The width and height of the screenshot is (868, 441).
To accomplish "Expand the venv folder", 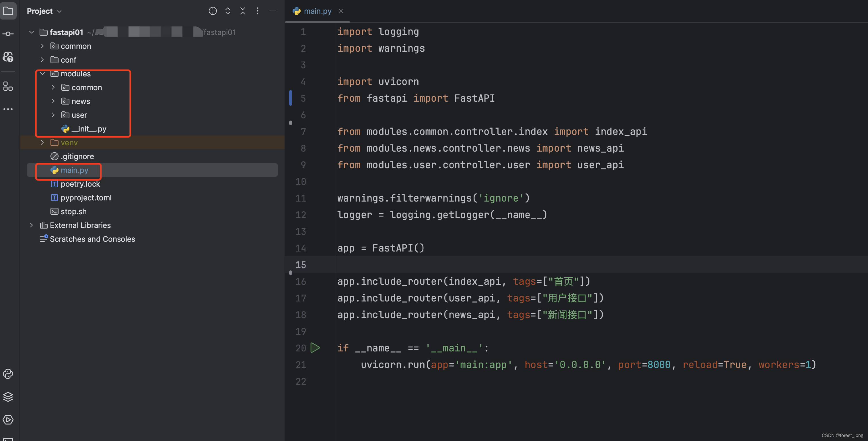I will point(42,143).
